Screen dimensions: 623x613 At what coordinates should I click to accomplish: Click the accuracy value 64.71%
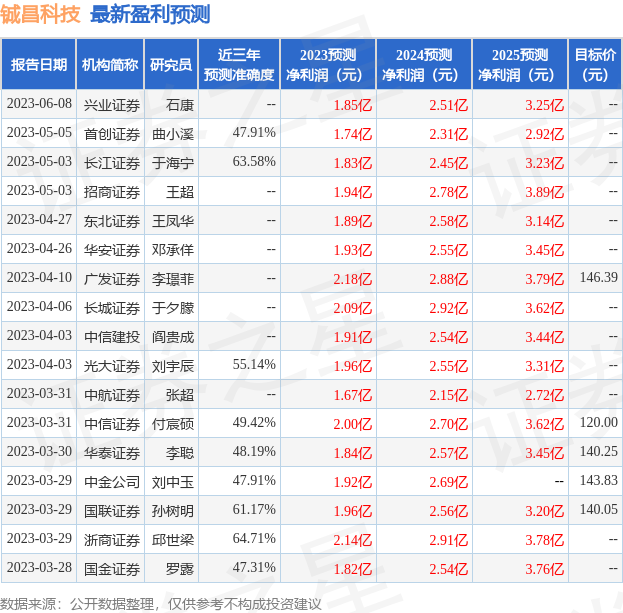254,539
